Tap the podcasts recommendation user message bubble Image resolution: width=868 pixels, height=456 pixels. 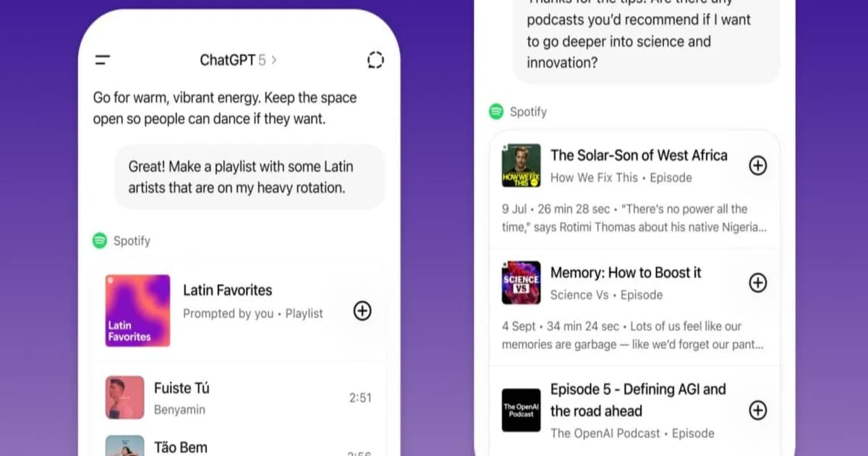tap(647, 41)
